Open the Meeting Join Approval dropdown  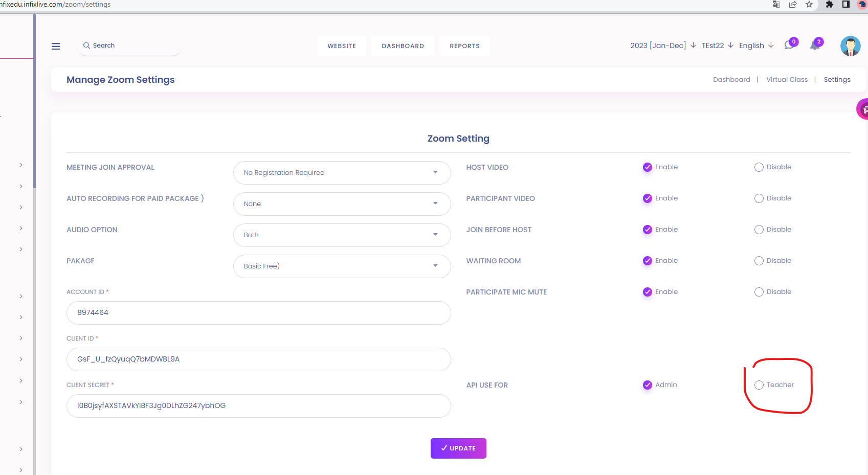coord(342,173)
